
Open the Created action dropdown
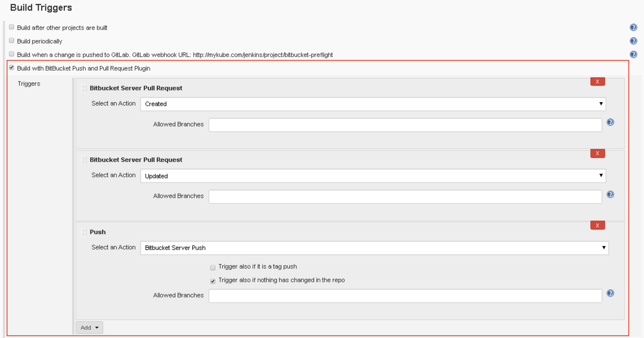pyautogui.click(x=373, y=104)
